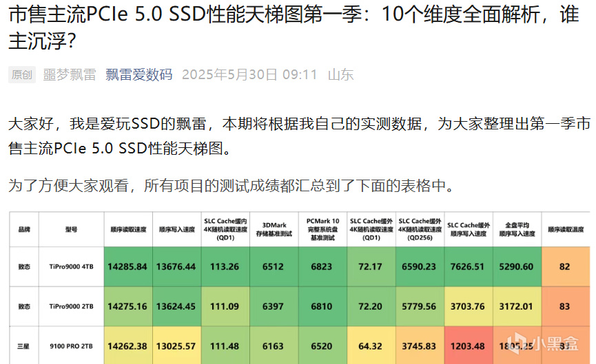Viewport: 596px width, 364px height.
Task: Click the article title about PCIe 5.0 SSD天梯图
Action: 294,28
